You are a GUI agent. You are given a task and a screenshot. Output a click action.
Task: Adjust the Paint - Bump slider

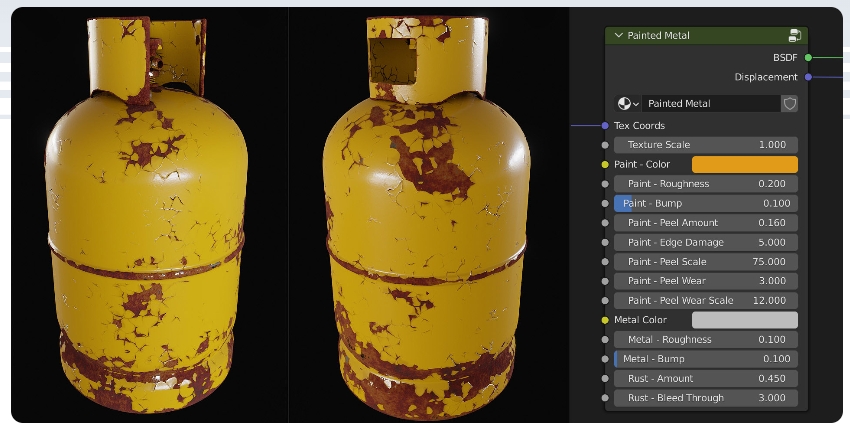coord(706,203)
